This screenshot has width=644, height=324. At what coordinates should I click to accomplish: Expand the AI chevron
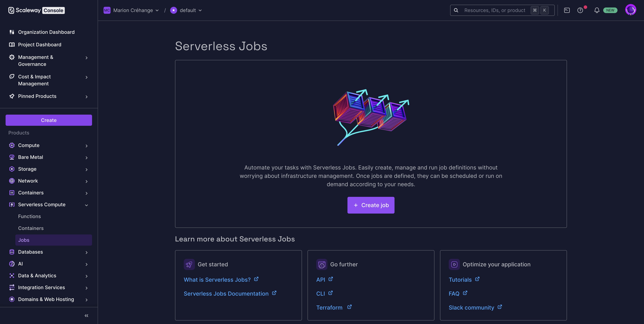tap(86, 264)
